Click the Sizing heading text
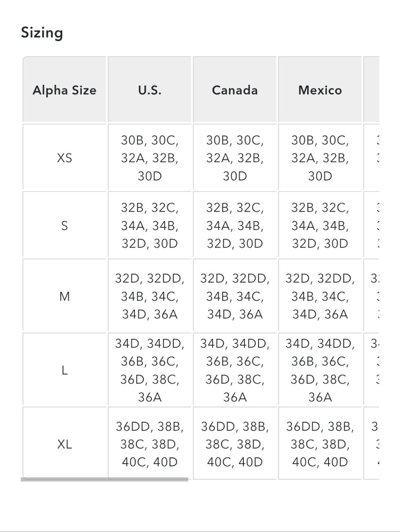400x532 pixels. point(42,33)
